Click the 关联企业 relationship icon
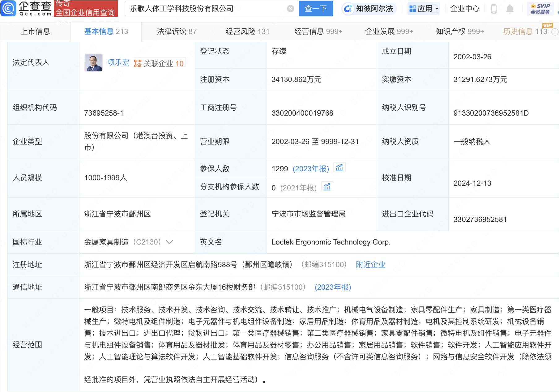 (x=138, y=63)
